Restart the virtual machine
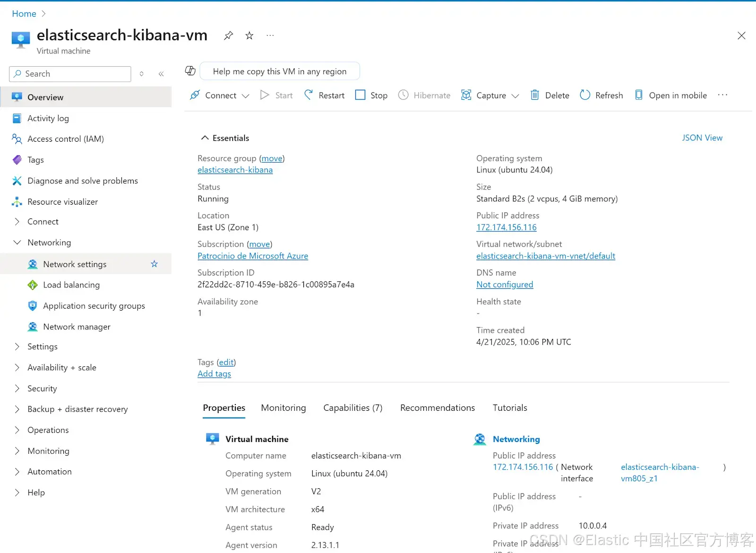 click(324, 95)
